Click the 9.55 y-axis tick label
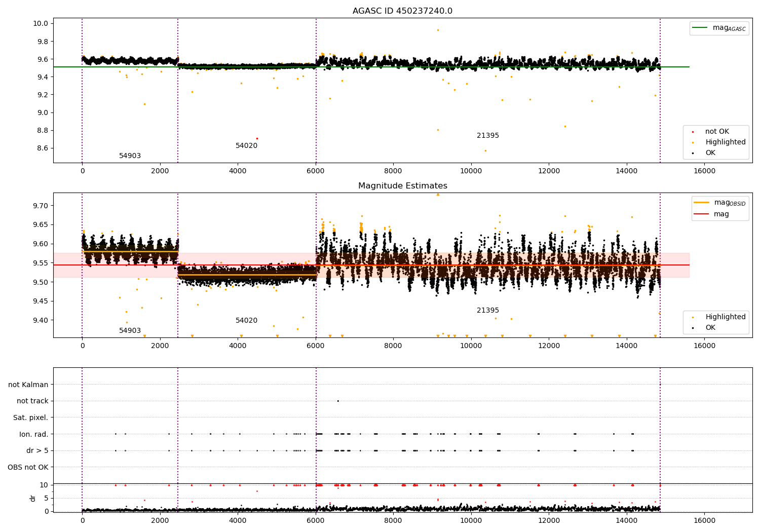Screen dimensions: 760x532 [x=41, y=263]
